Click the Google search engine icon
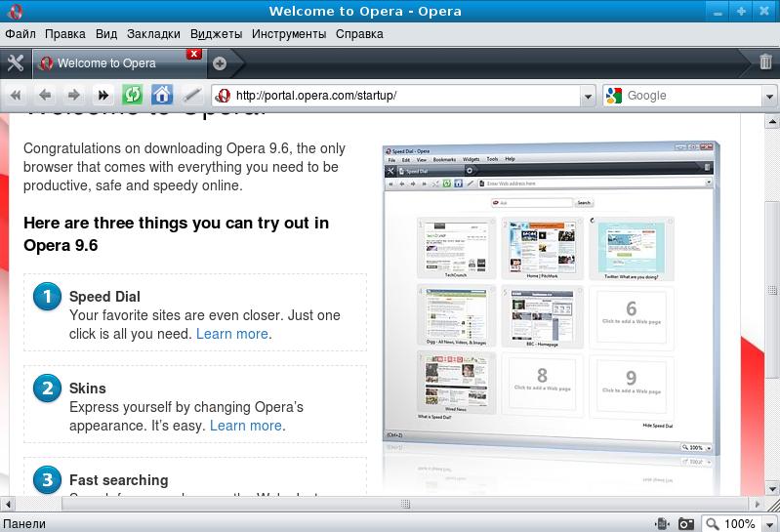 pyautogui.click(x=614, y=96)
